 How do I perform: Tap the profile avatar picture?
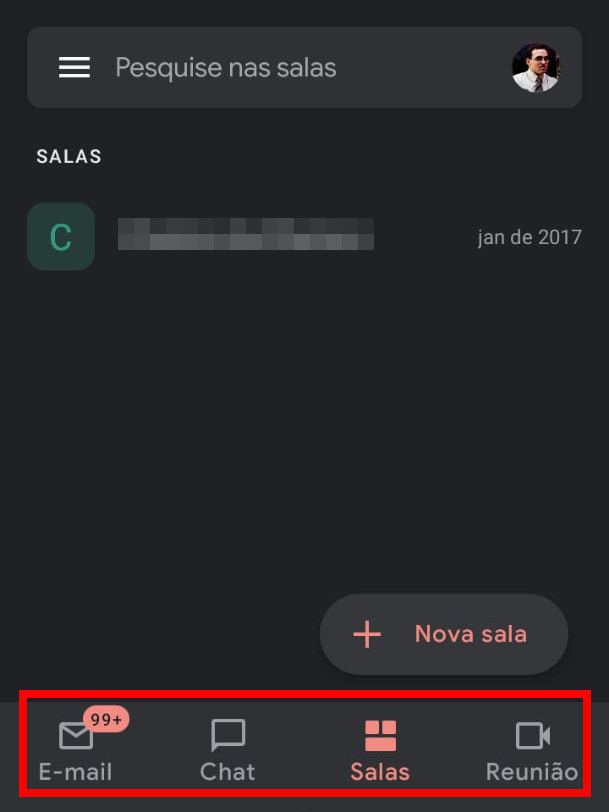[535, 67]
